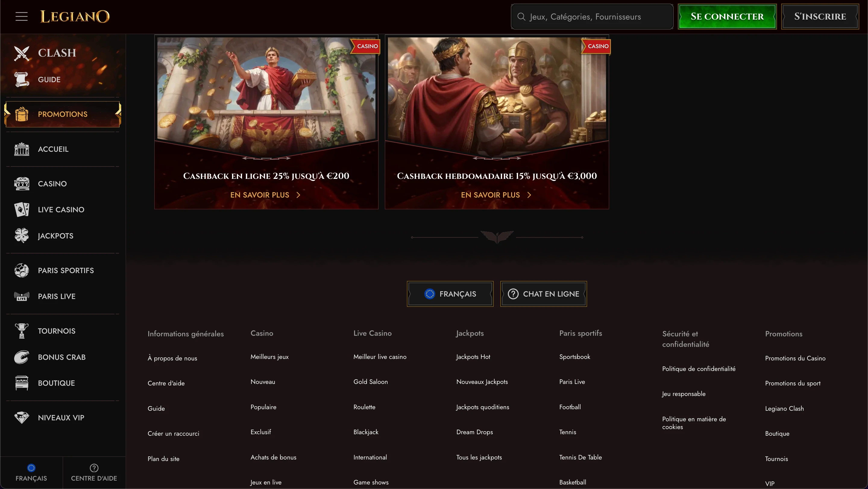Select Niveaux VIP in the sidebar
This screenshot has width=868, height=489.
tap(63, 418)
